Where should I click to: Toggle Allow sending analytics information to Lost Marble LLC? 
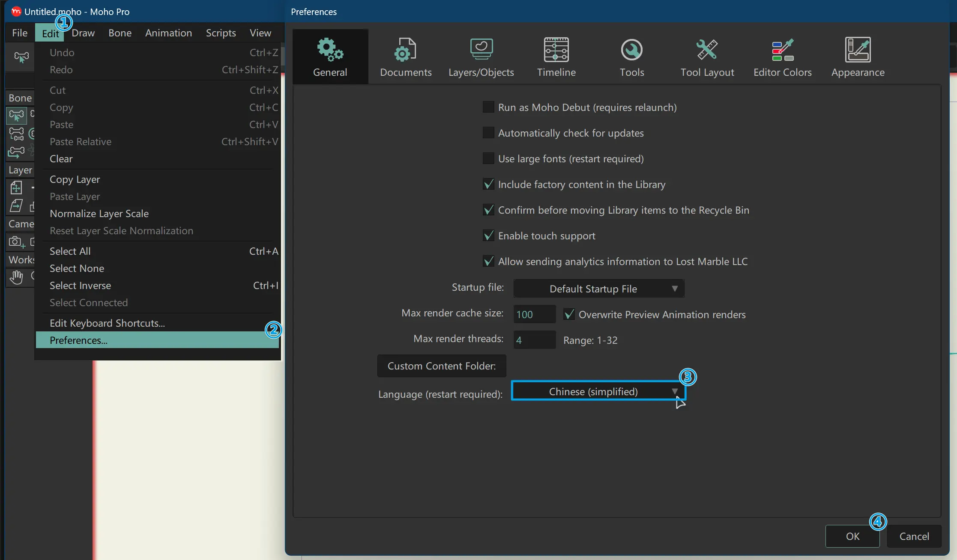488,261
